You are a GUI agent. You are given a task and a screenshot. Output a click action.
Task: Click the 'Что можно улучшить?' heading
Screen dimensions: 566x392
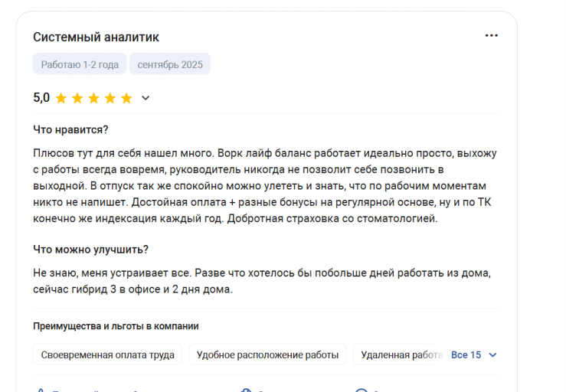[90, 249]
